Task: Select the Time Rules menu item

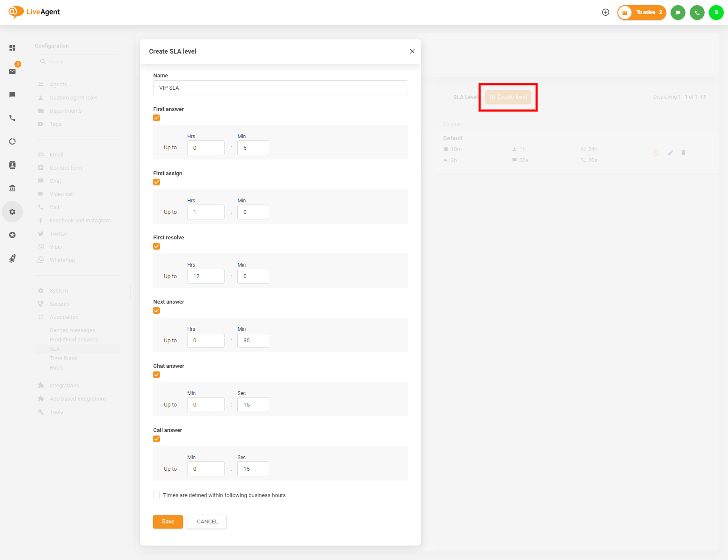Action: (63, 358)
